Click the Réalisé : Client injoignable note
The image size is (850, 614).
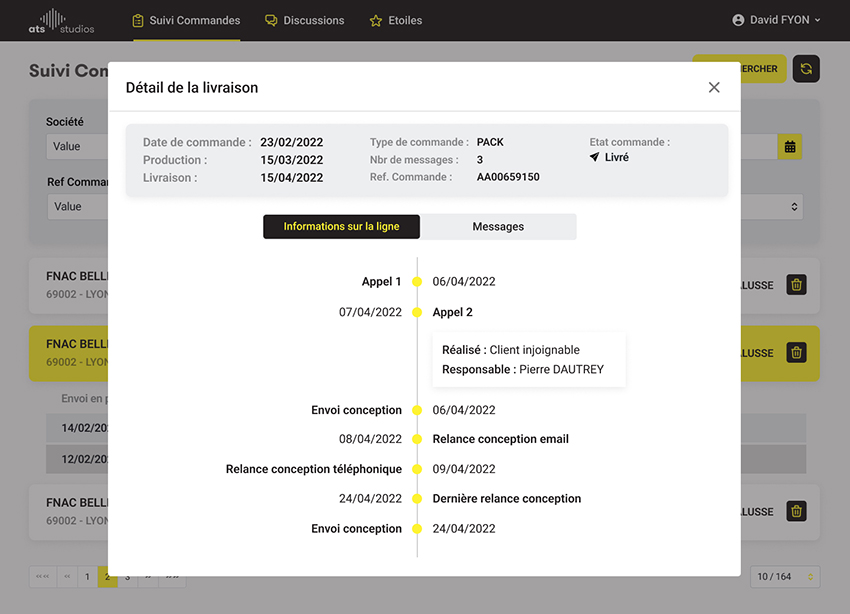pyautogui.click(x=511, y=350)
